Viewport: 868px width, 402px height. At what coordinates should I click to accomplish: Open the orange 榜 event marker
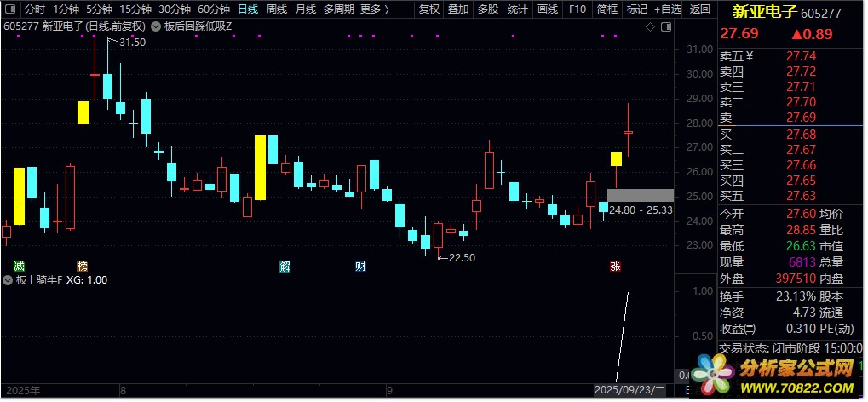tap(82, 266)
